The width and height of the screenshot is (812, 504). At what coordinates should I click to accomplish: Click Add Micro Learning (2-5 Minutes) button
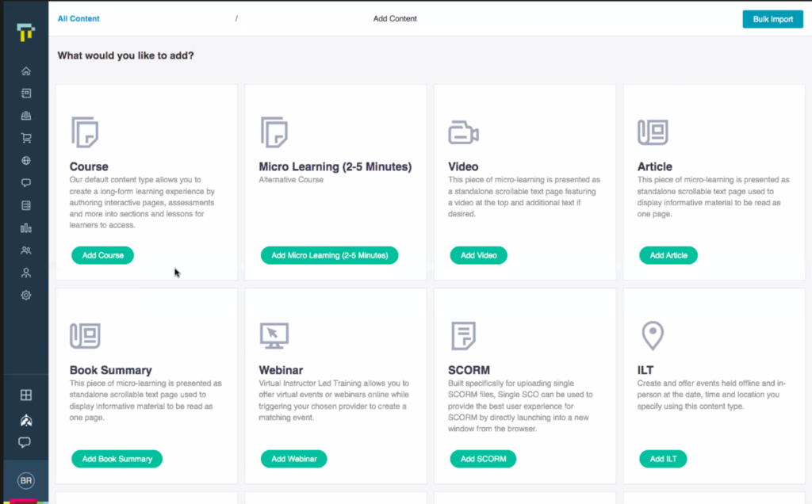pos(329,255)
